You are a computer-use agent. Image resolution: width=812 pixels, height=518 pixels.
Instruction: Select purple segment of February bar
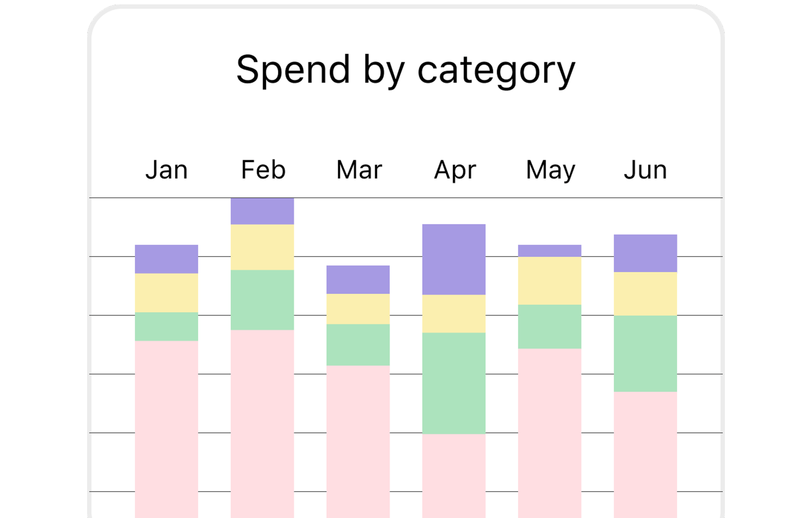262,211
